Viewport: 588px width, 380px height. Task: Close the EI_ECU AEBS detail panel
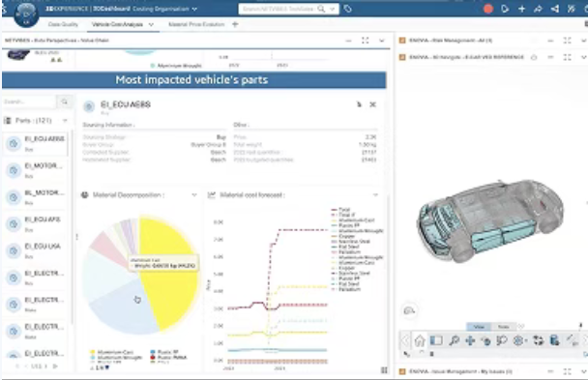[x=372, y=104]
